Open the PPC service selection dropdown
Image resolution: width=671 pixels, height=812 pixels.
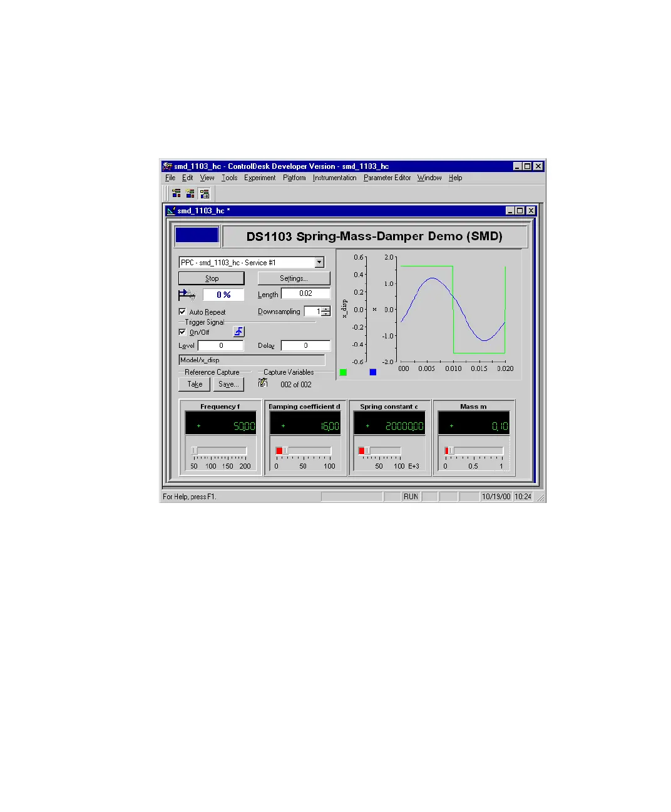click(319, 263)
